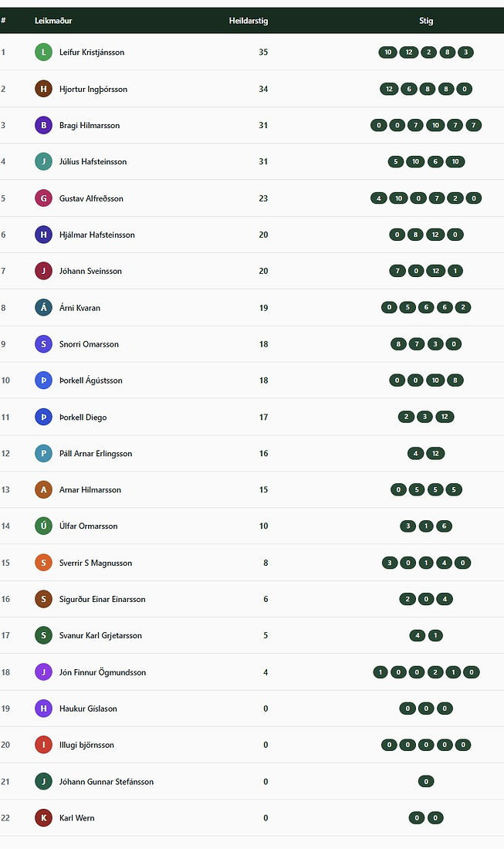Click the Stig column header
Image resolution: width=504 pixels, height=849 pixels.
click(426, 21)
